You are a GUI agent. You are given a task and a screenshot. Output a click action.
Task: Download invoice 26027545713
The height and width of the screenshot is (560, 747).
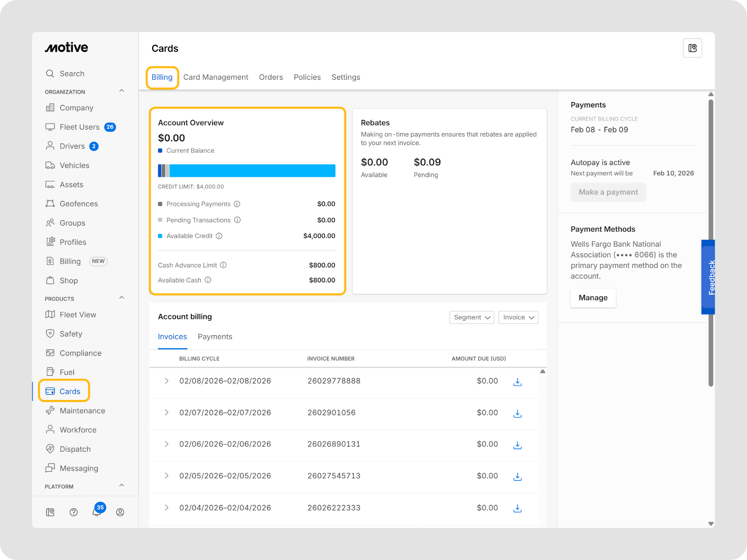(517, 476)
